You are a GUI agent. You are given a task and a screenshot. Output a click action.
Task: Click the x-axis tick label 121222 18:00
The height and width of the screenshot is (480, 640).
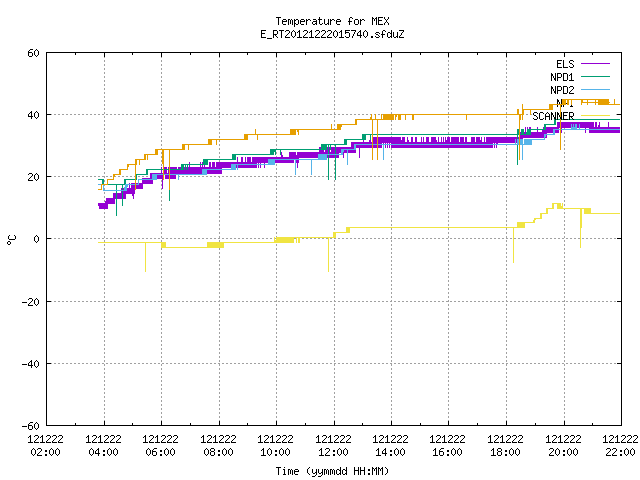coord(506,446)
